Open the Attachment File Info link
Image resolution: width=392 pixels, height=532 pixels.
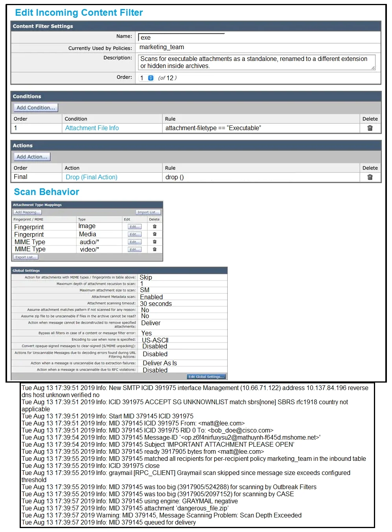point(92,128)
